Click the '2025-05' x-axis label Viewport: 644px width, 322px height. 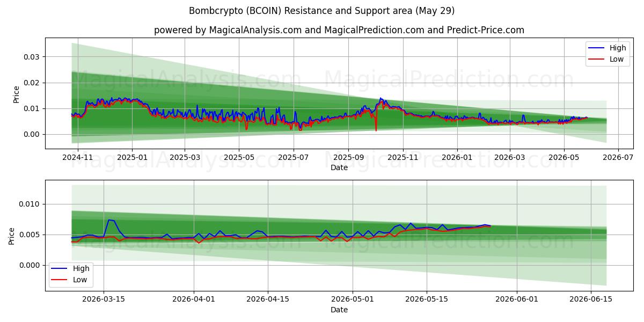point(238,158)
